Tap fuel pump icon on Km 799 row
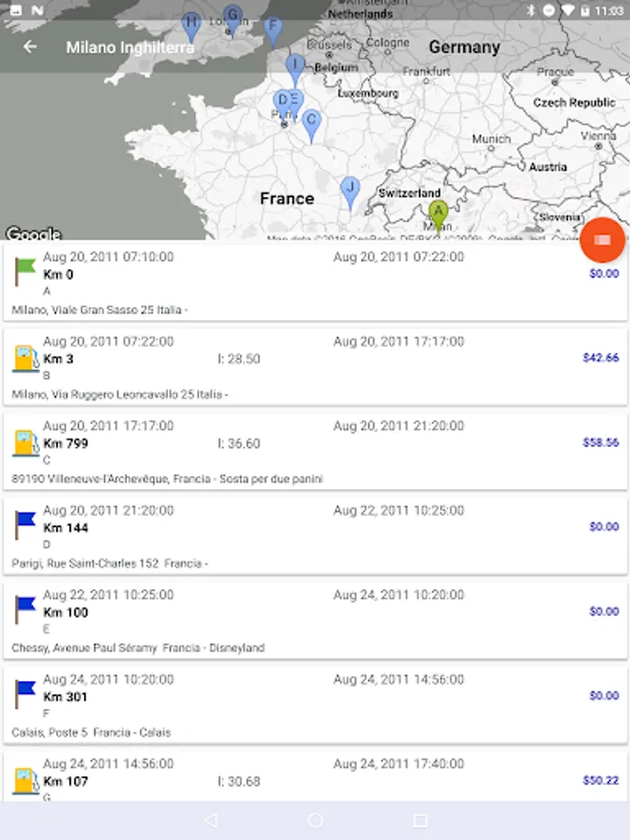The height and width of the screenshot is (840, 630). click(x=26, y=443)
